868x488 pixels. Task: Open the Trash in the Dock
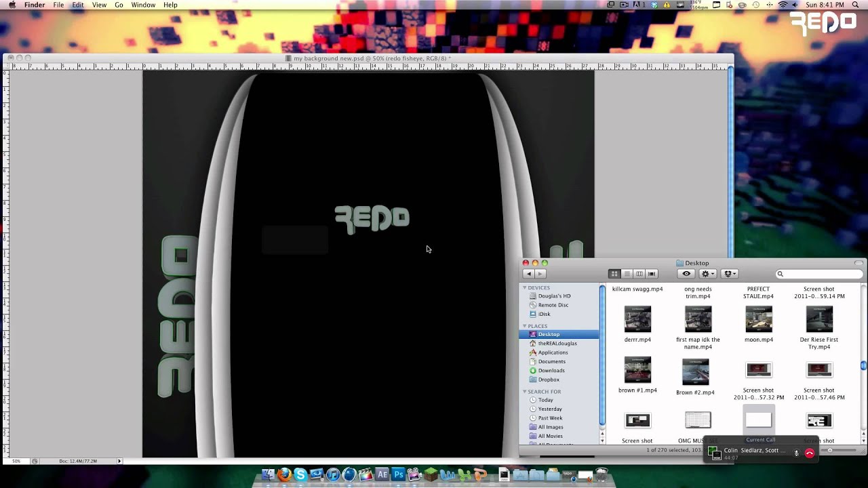pos(601,474)
